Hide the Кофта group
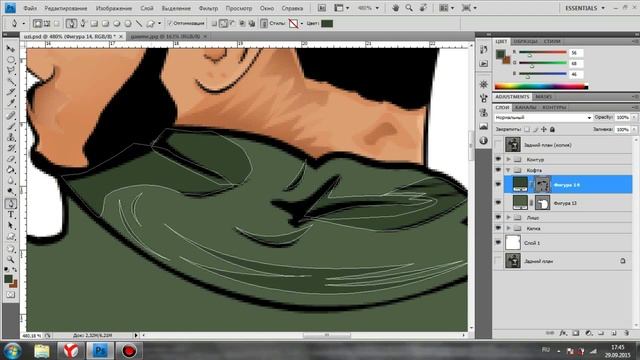640x360 pixels. click(498, 170)
